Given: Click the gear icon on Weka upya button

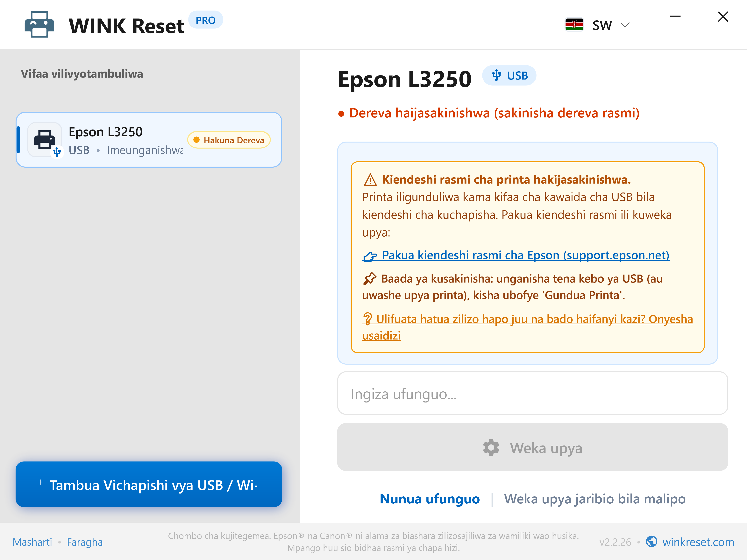Looking at the screenshot, I should point(491,448).
